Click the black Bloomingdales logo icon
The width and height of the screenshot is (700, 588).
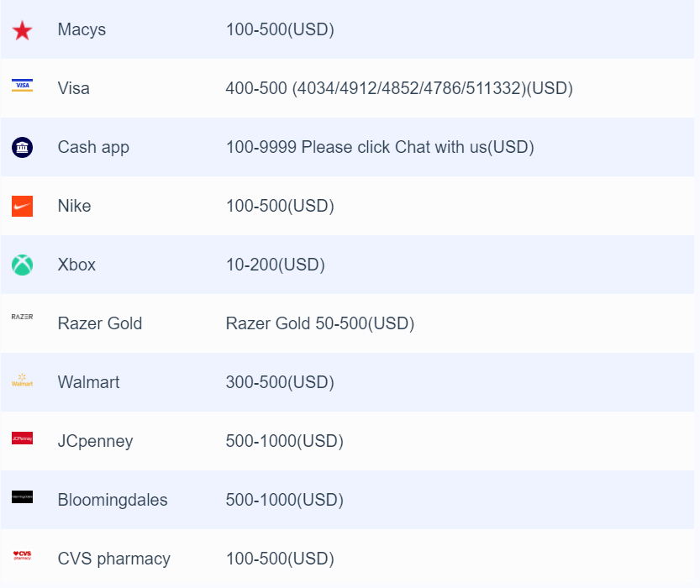[22, 497]
